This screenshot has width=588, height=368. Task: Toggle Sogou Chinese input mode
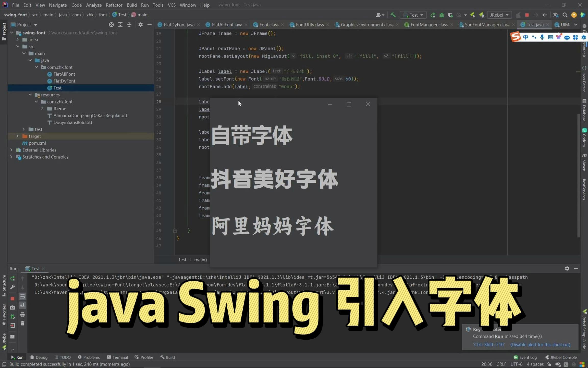tap(525, 37)
